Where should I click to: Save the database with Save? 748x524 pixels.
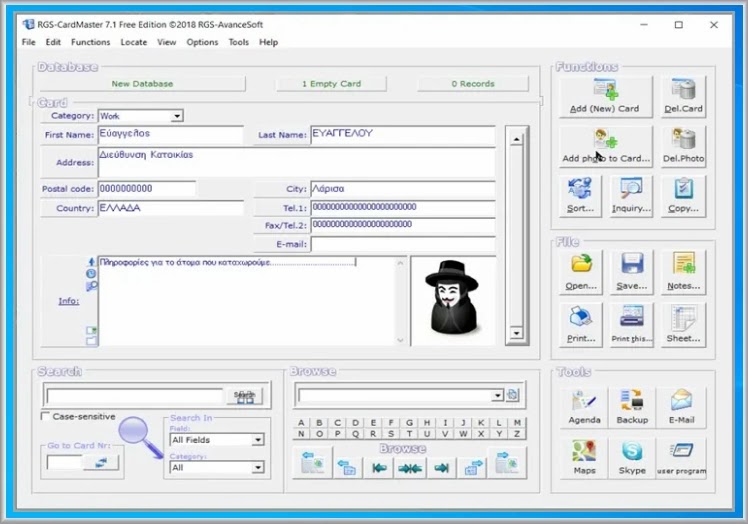pos(632,272)
